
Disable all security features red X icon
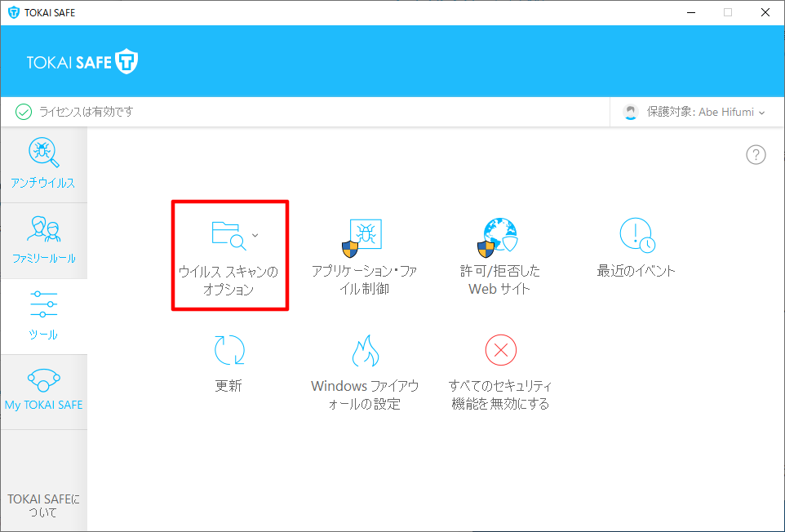coord(500,351)
